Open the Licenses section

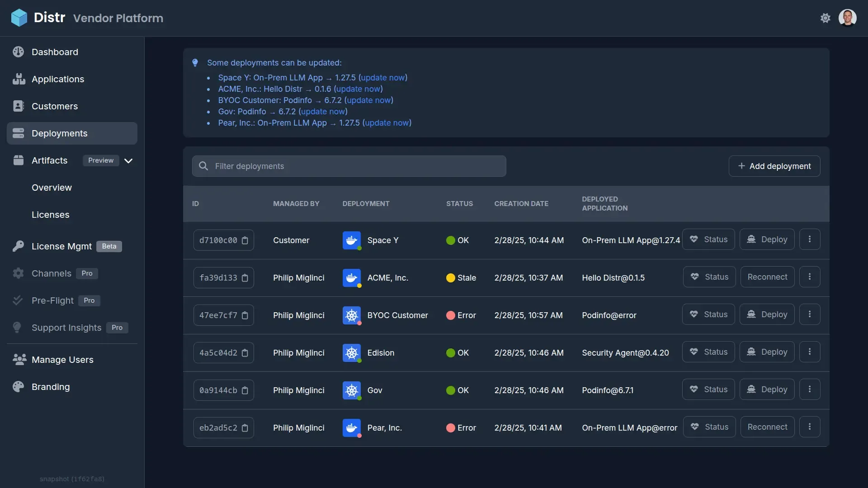[50, 215]
